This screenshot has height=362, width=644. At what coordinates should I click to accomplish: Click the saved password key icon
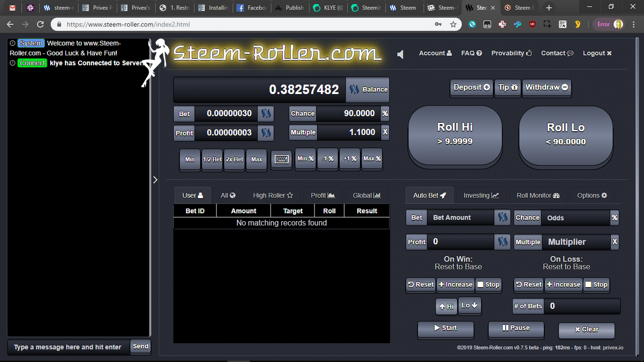click(x=438, y=24)
